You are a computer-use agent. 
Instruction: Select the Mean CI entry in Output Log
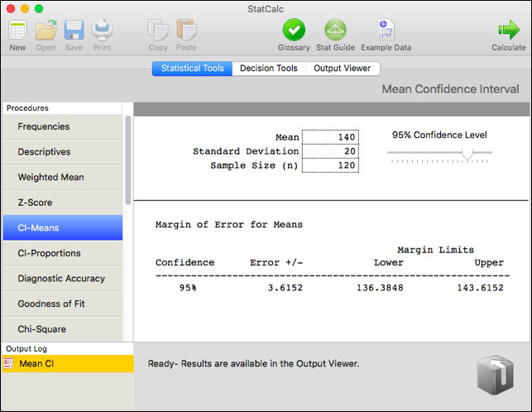(x=68, y=363)
